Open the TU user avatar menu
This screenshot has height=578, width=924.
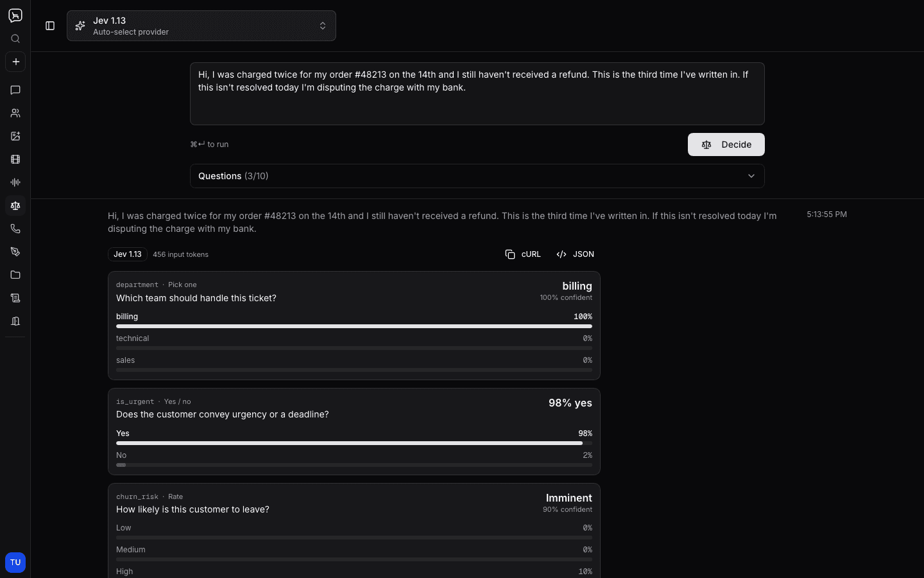(x=15, y=563)
